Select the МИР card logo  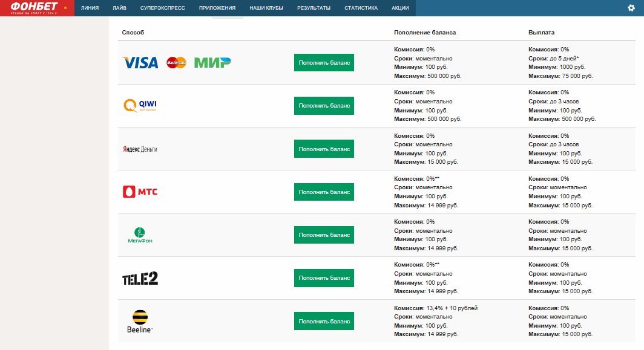tap(212, 63)
